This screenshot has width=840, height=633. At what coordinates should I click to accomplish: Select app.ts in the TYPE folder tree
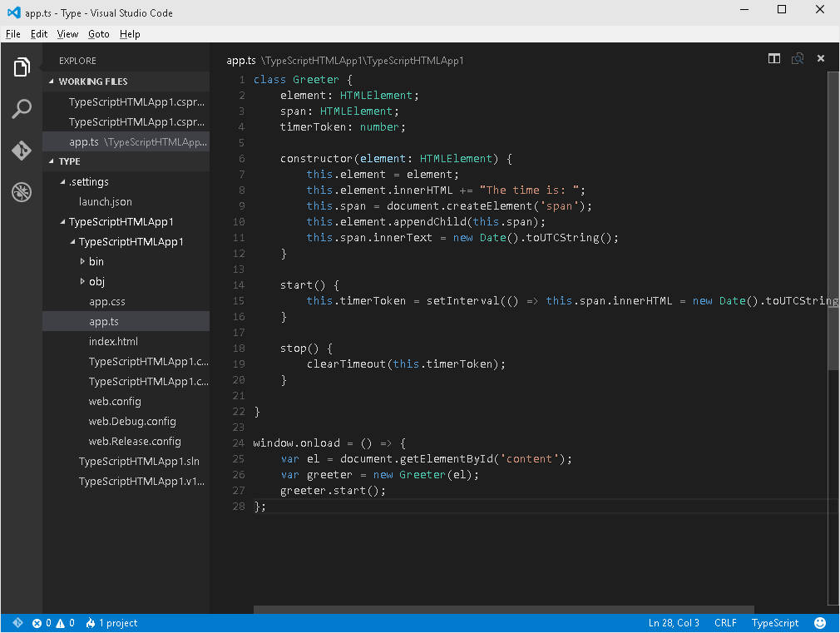click(x=126, y=322)
